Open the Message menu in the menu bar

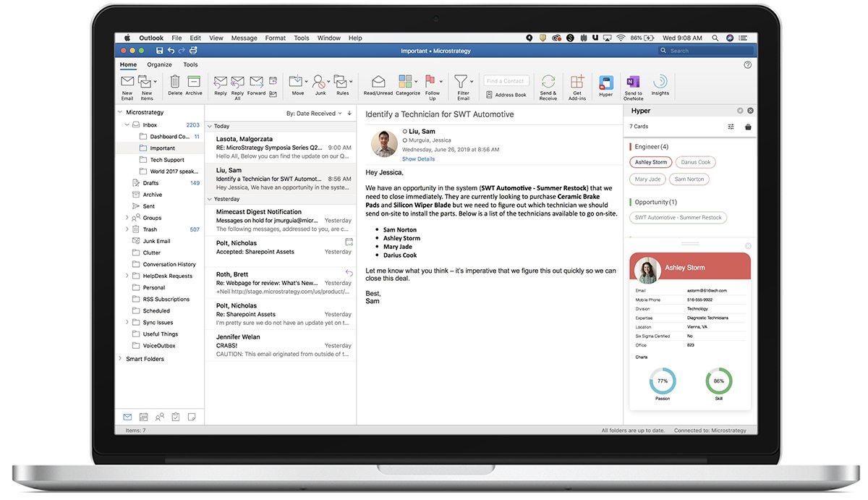coord(244,38)
